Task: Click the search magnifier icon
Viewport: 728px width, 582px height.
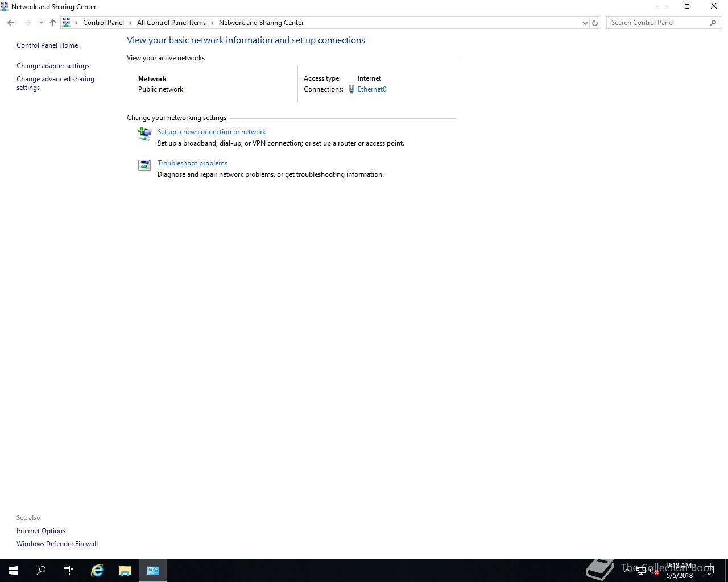Action: click(x=713, y=23)
